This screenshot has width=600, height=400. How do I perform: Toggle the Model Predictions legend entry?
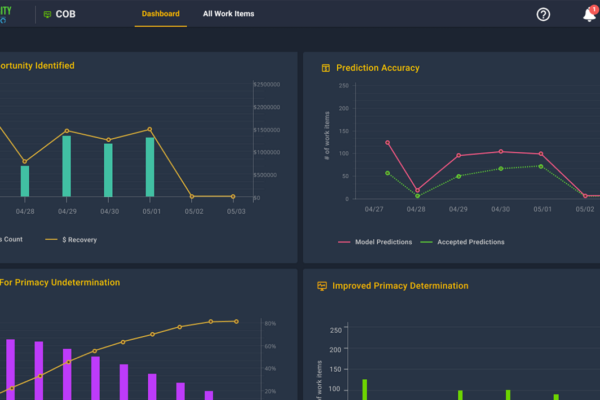pos(375,242)
